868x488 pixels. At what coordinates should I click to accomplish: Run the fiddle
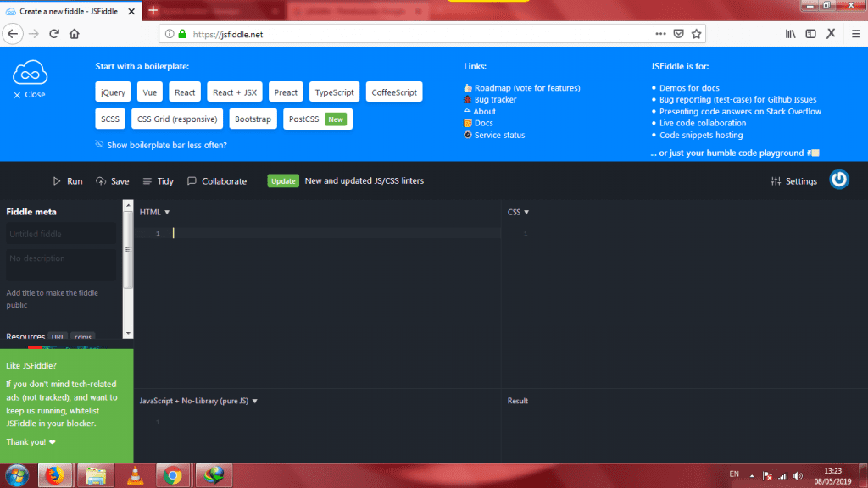pyautogui.click(x=68, y=181)
